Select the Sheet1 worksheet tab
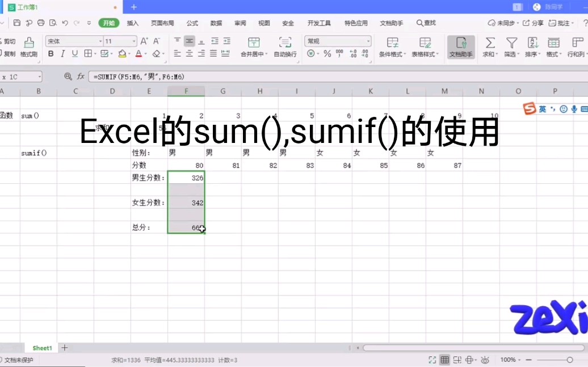588x367 pixels. 41,348
